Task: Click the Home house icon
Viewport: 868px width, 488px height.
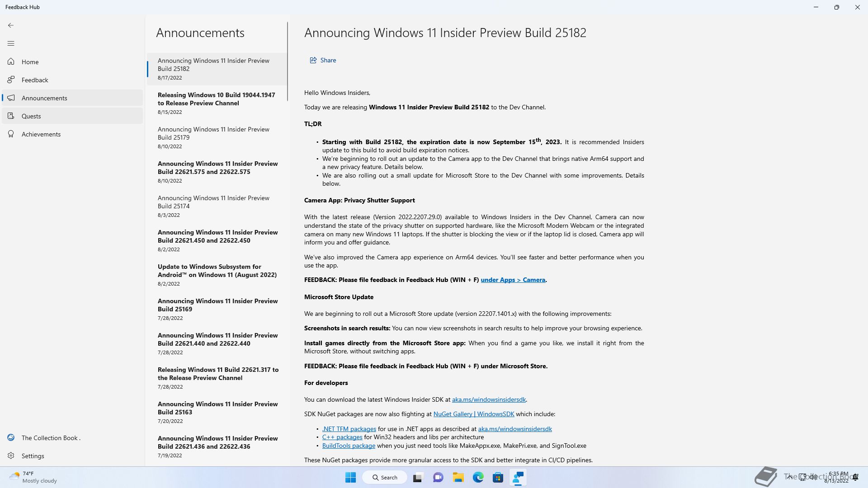Action: click(11, 61)
